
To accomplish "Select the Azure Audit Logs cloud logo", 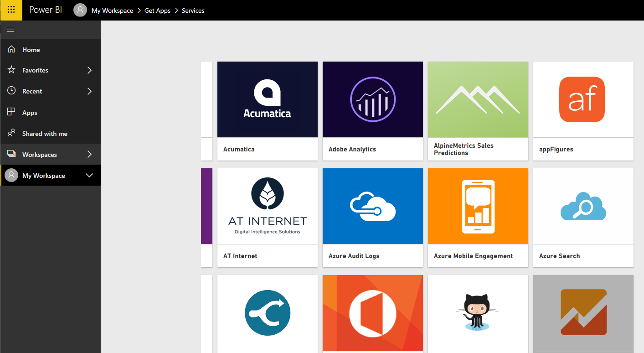I will (x=373, y=206).
